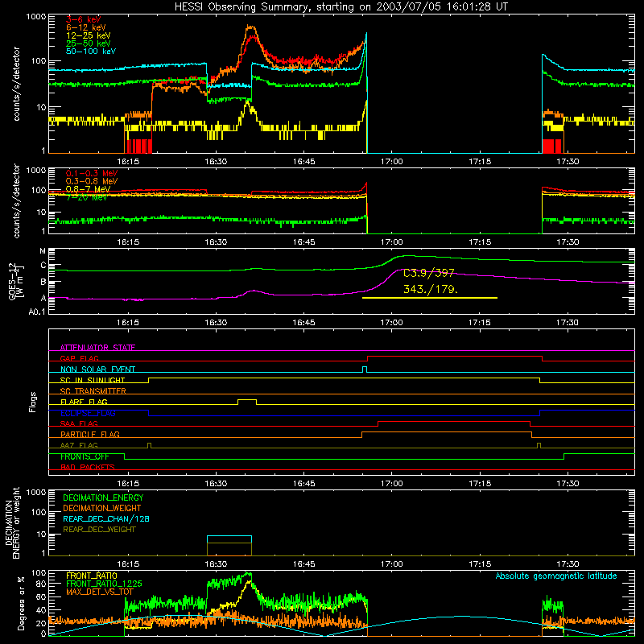Click the FRONT_RATIO legend label
The height and width of the screenshot is (644, 644).
92,576
